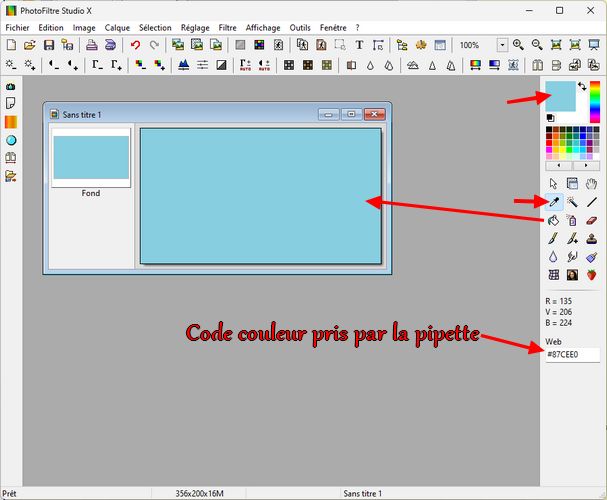Select the Pipette eyedropper tool

pyautogui.click(x=554, y=202)
